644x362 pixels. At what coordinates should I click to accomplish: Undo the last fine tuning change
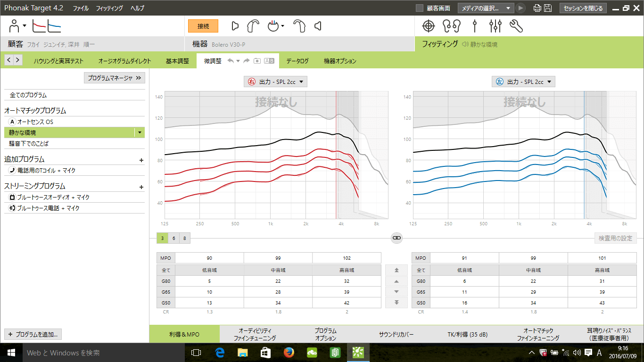231,61
